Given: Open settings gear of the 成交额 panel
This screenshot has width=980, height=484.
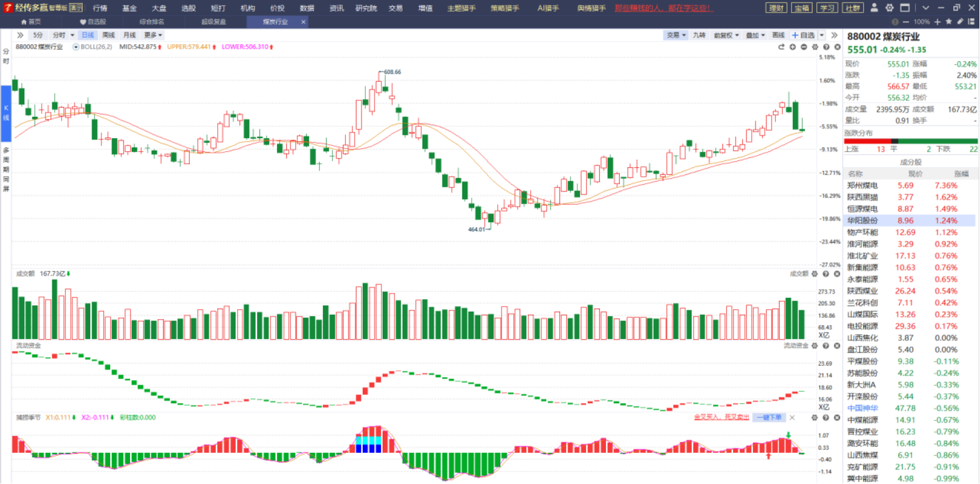Looking at the screenshot, I should 814,274.
